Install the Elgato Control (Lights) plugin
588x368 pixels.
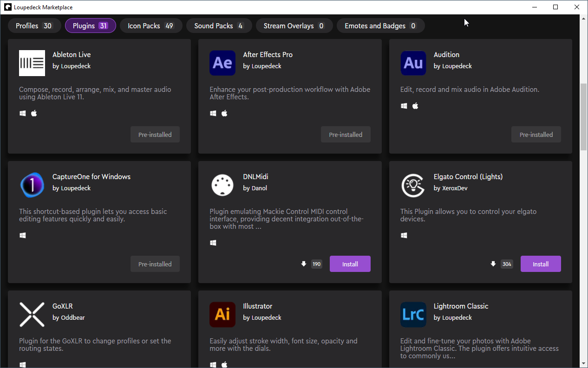541,264
